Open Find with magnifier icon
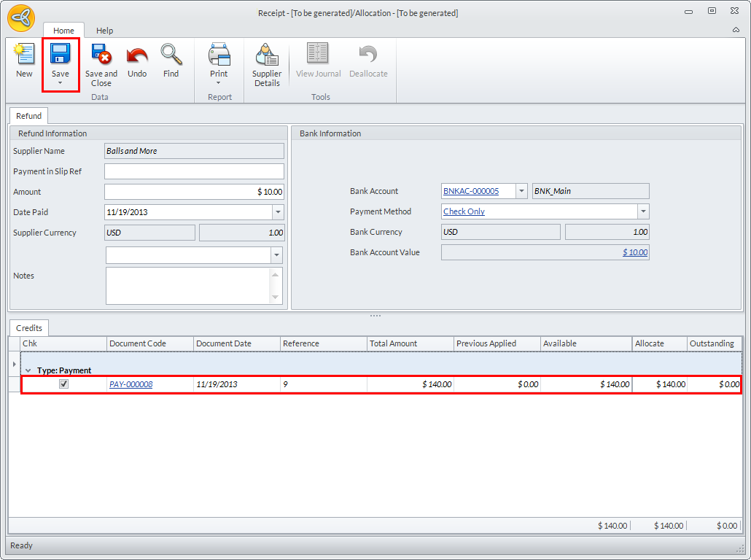751x560 pixels. tap(171, 55)
